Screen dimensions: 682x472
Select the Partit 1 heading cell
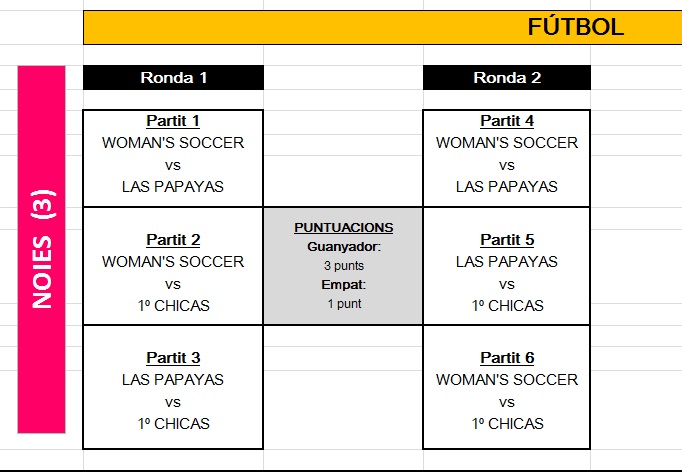[x=173, y=121]
